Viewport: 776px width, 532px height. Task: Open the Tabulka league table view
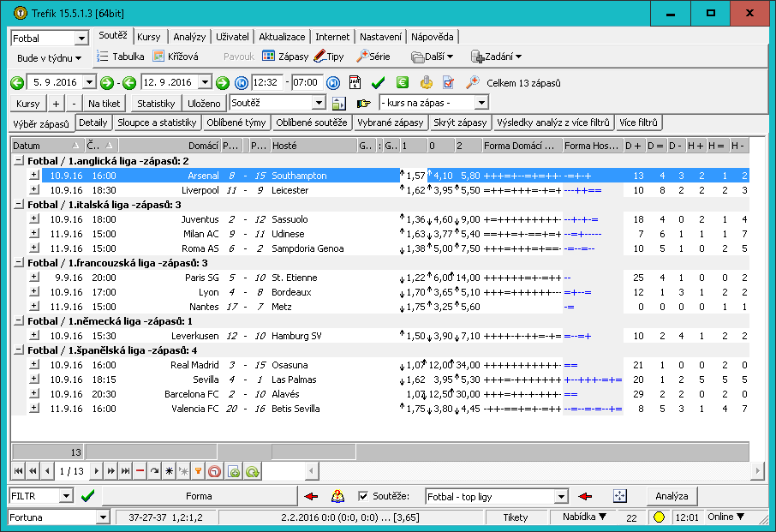coord(121,57)
